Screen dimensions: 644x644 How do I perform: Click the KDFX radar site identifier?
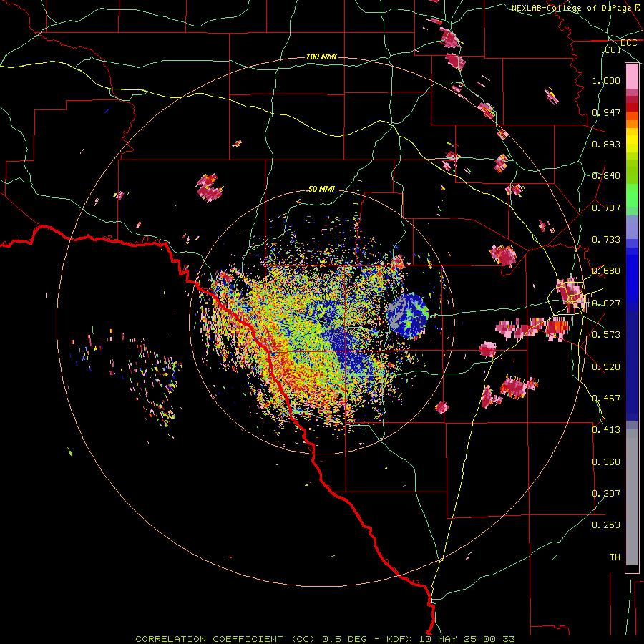click(x=399, y=639)
